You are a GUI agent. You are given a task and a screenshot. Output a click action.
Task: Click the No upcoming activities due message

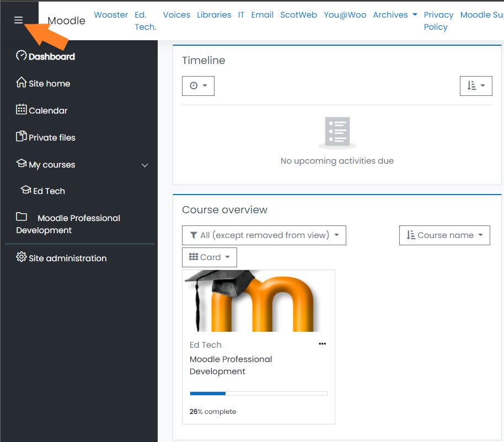337,160
